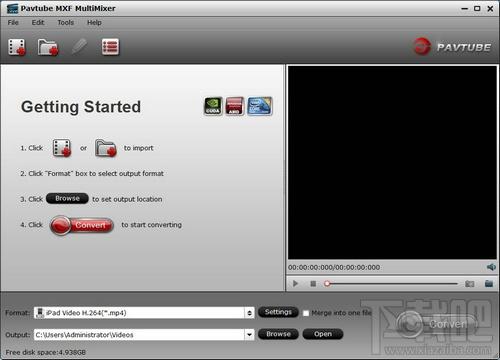Click the NVIDIA CUDA acceleration badge
The height and width of the screenshot is (360, 500).
(213, 106)
